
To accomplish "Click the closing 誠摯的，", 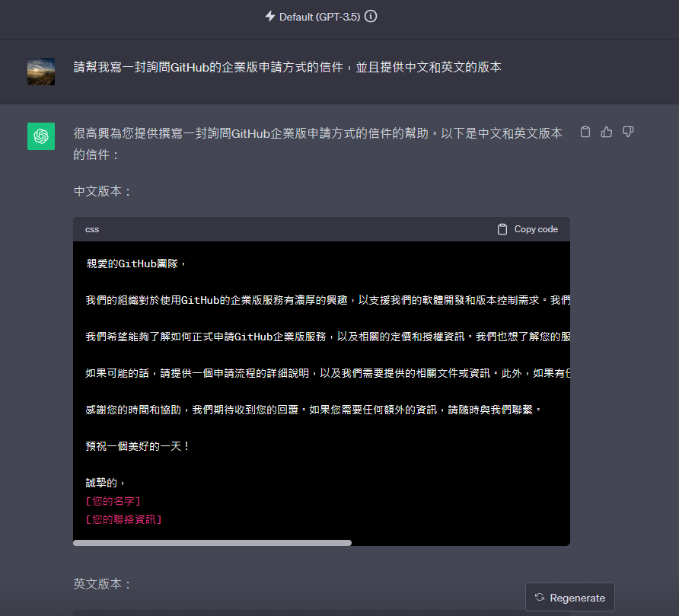I will click(107, 483).
